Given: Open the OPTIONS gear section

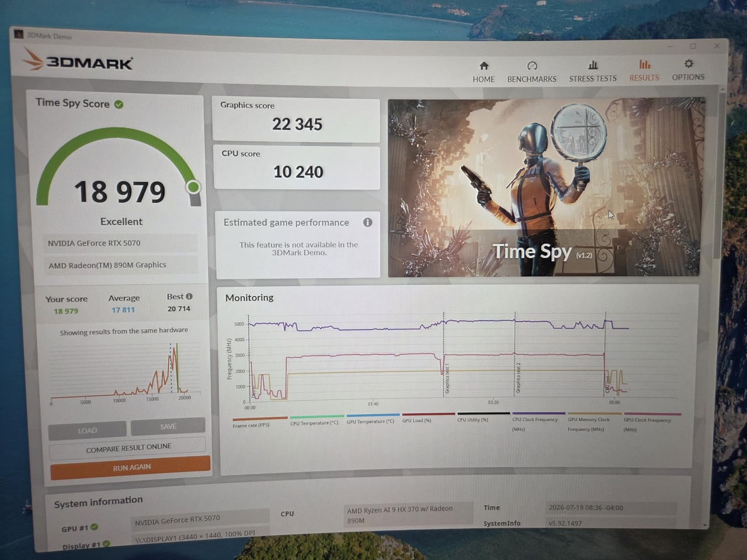Looking at the screenshot, I should 688,70.
